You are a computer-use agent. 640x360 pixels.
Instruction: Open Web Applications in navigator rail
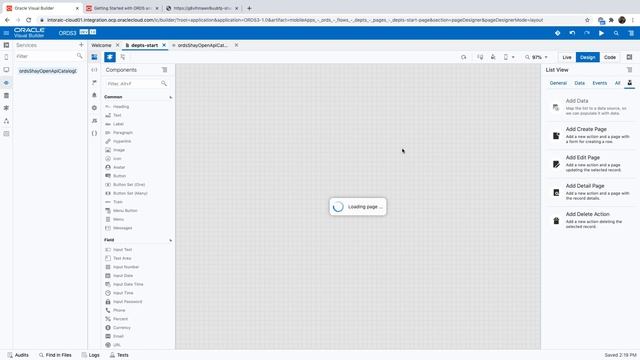point(6,70)
